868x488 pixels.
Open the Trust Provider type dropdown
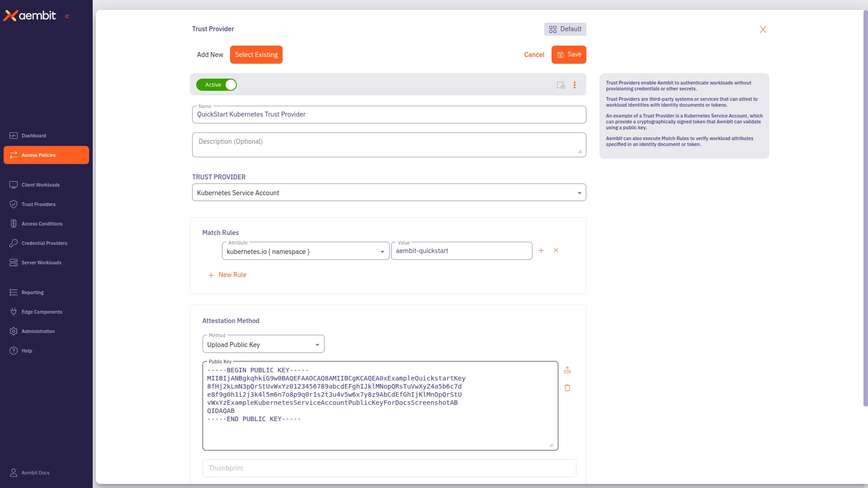tap(389, 192)
